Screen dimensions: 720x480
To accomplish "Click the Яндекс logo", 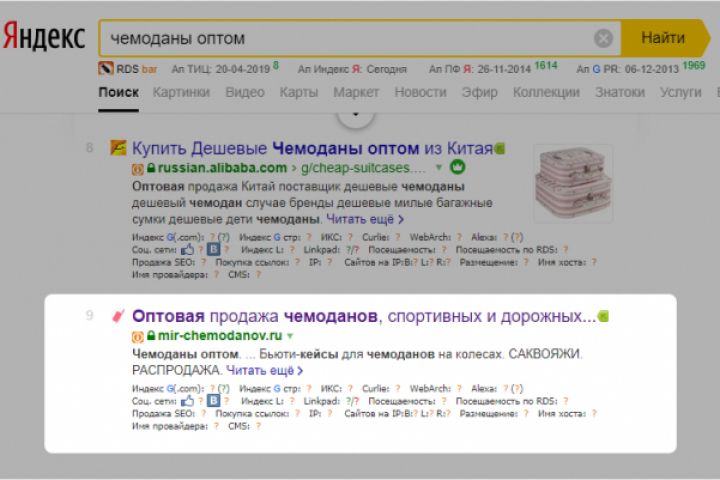I will (44, 37).
